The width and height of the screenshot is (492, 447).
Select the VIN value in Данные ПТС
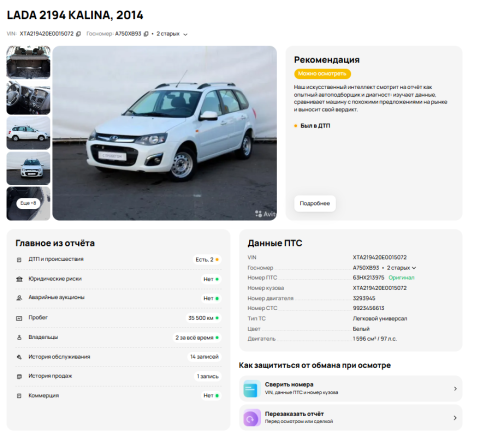click(380, 257)
